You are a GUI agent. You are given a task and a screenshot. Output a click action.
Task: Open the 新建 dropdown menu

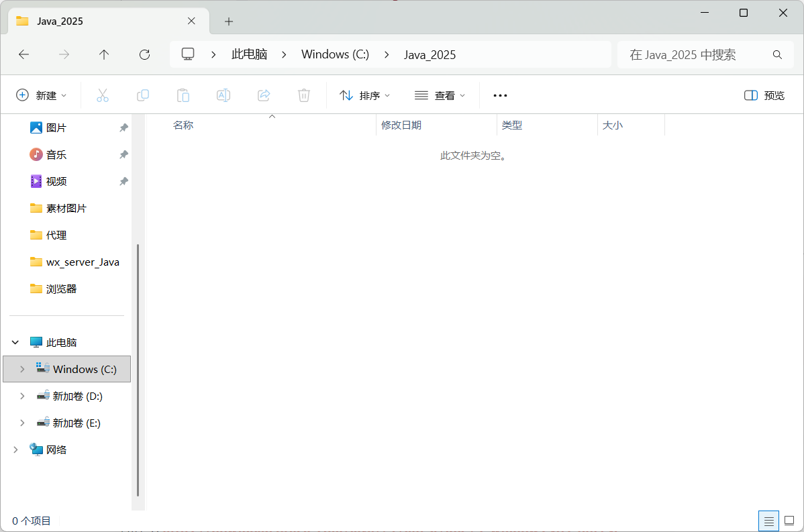[42, 95]
